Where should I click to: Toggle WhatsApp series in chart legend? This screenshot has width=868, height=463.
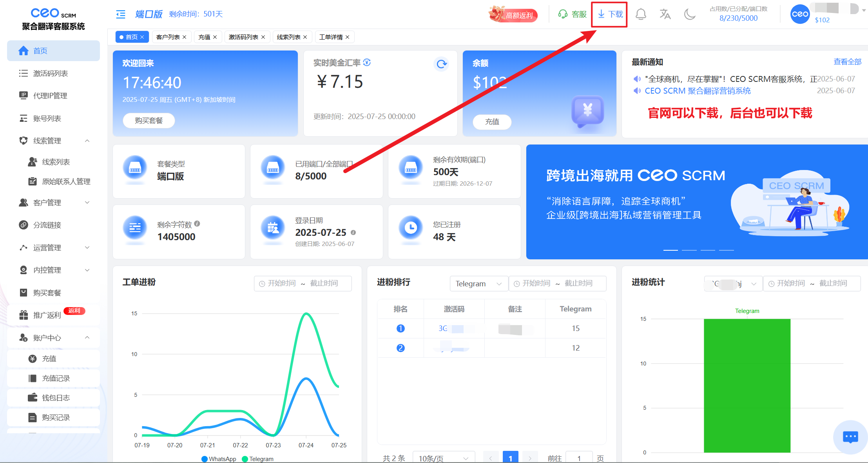click(219, 459)
